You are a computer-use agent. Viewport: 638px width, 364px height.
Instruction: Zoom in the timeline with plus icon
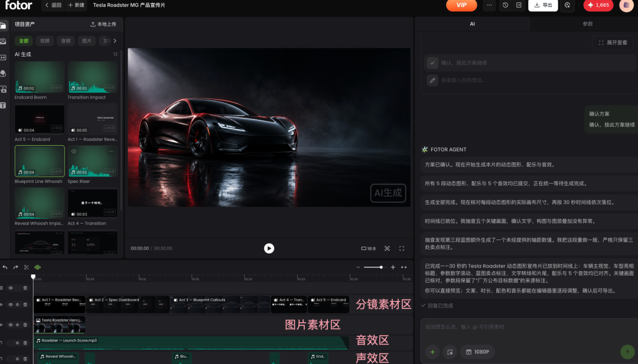[x=393, y=267]
